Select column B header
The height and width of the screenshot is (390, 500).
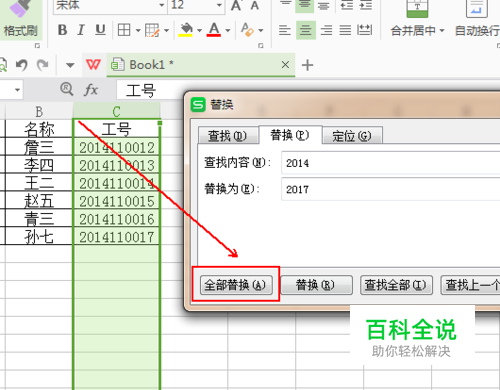pos(39,111)
